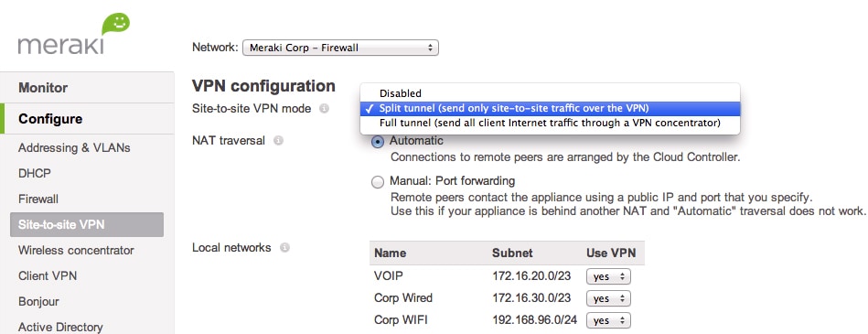Click the Corp Wired network name
The width and height of the screenshot is (868, 334).
[x=403, y=298]
